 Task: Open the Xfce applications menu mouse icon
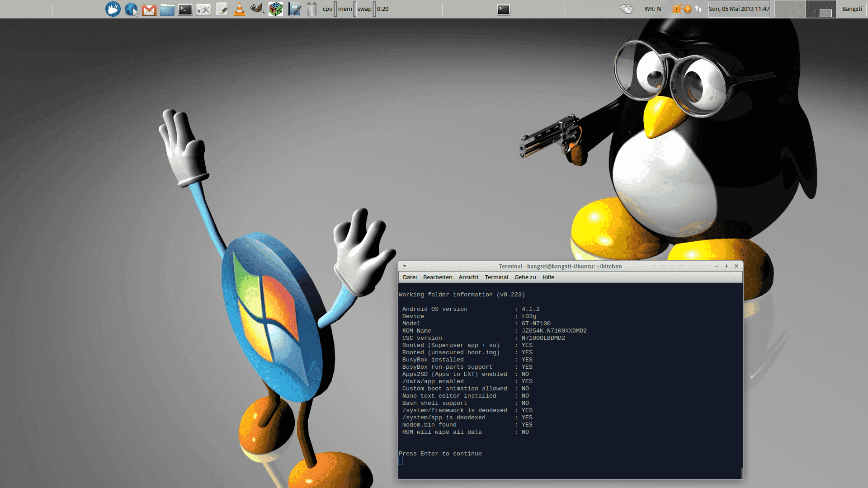coord(113,9)
